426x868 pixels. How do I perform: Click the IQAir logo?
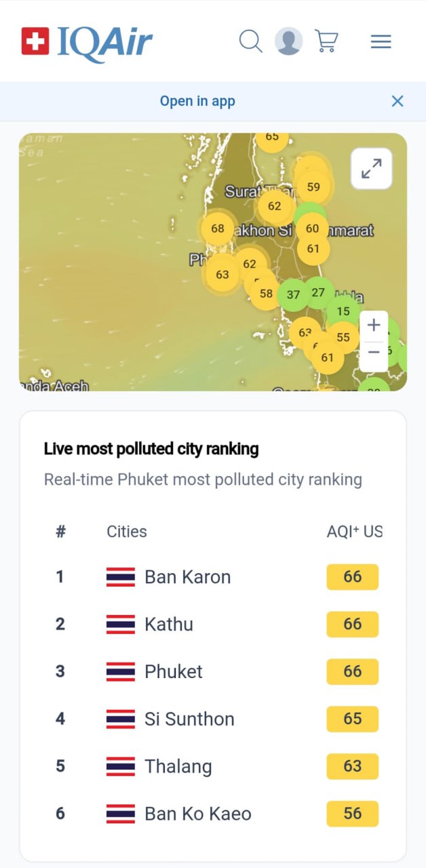pyautogui.click(x=85, y=41)
